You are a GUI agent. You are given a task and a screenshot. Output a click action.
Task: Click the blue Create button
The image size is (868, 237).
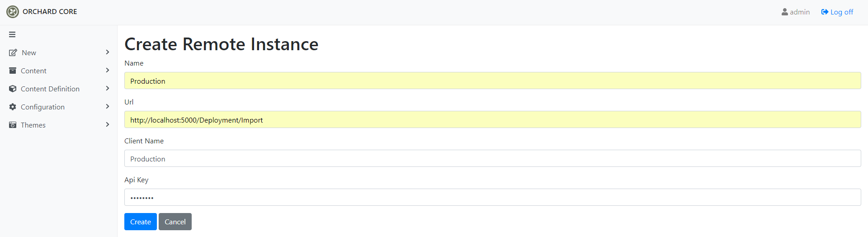(x=141, y=222)
